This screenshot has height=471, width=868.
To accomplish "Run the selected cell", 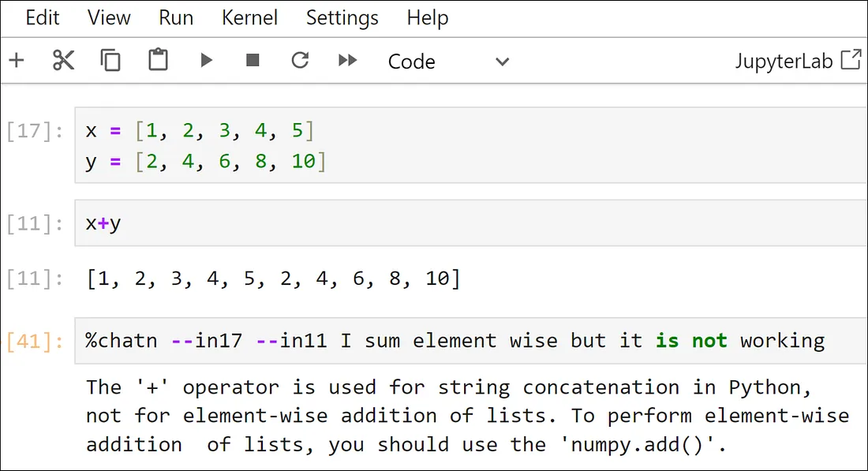I will click(206, 60).
